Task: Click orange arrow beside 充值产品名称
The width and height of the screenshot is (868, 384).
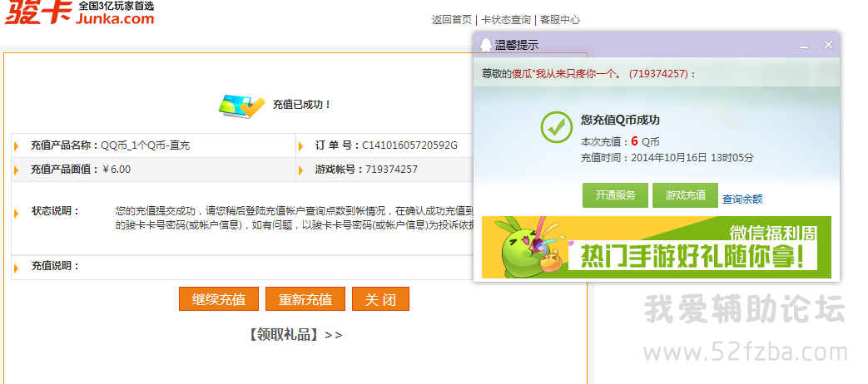Action: click(x=17, y=146)
